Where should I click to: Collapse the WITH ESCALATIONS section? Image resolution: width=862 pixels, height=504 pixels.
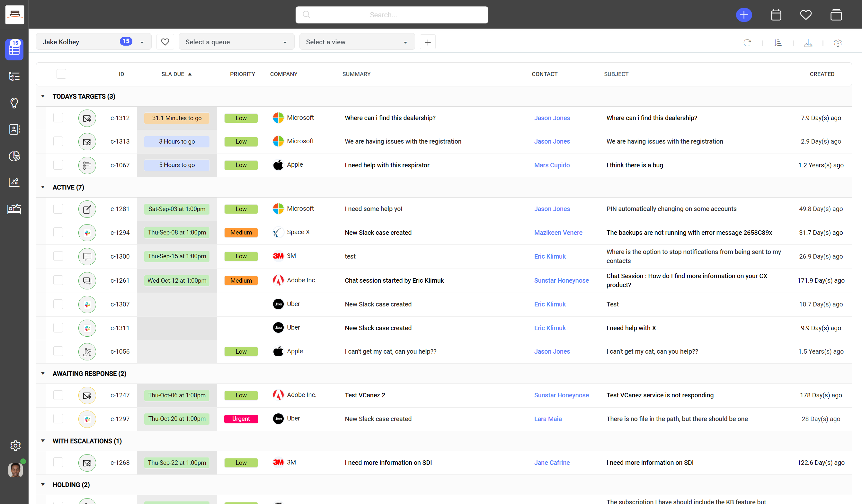[42, 441]
